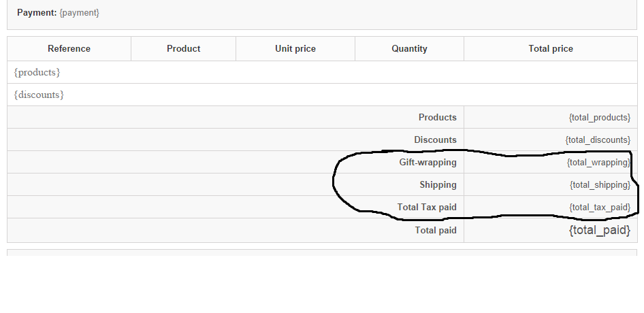The image size is (644, 313).
Task: Select the {total_discounts} placeholder
Action: click(x=597, y=139)
